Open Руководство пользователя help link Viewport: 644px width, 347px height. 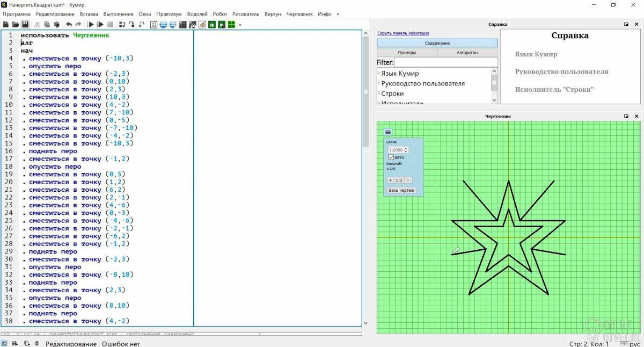pyautogui.click(x=561, y=71)
